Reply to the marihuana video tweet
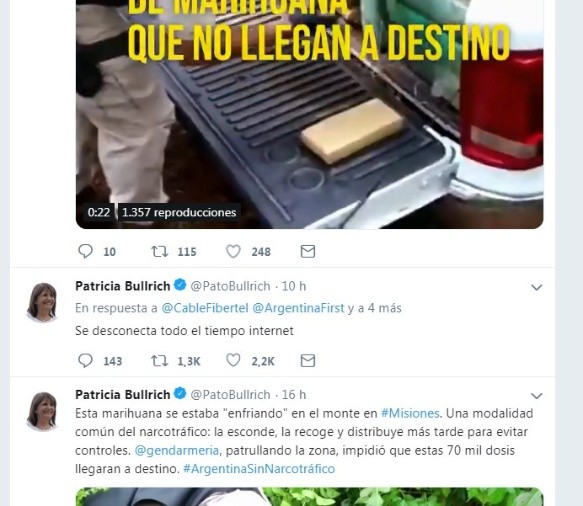Screen dimensions: 583x506 point(86,251)
